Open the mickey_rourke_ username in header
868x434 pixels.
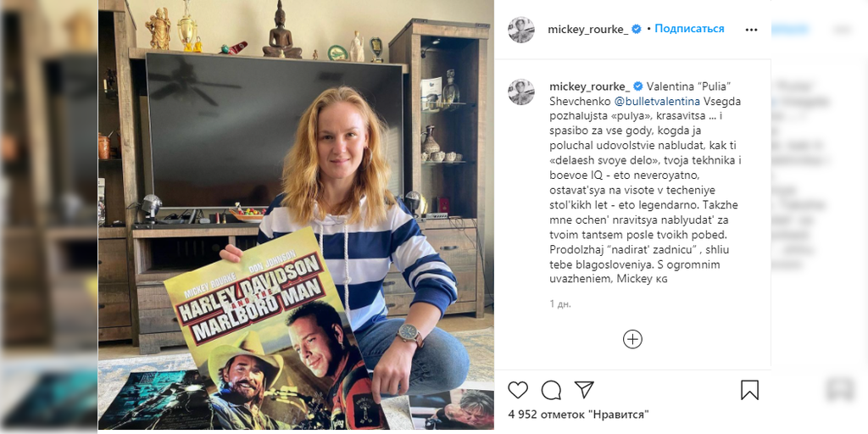click(x=588, y=30)
